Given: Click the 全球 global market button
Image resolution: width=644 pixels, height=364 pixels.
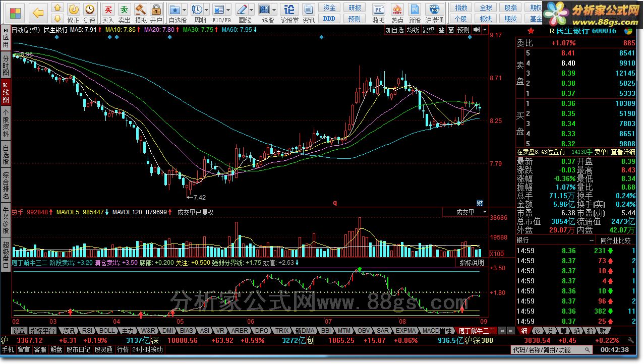Looking at the screenshot, I should coord(485,8).
